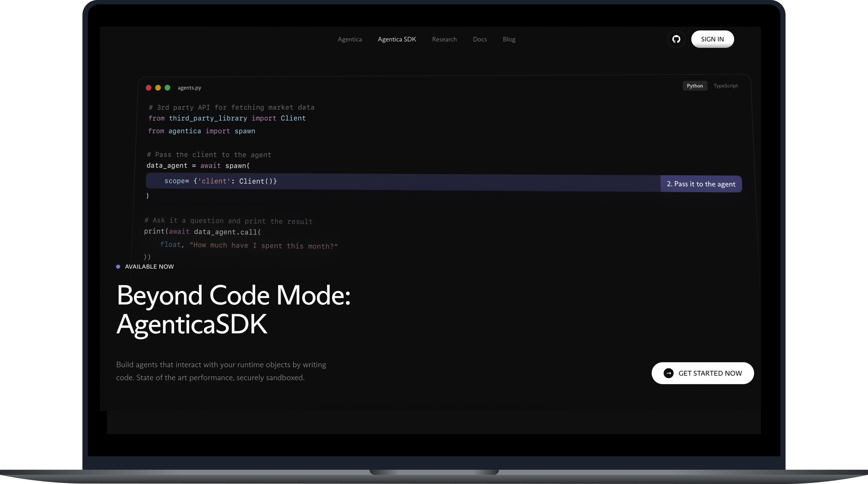Select the Agentica SDK nav item
868x484 pixels.
tap(397, 39)
